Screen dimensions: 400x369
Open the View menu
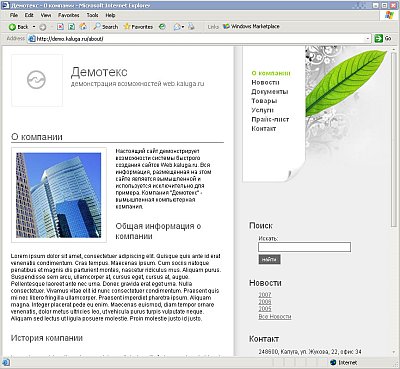coord(46,15)
